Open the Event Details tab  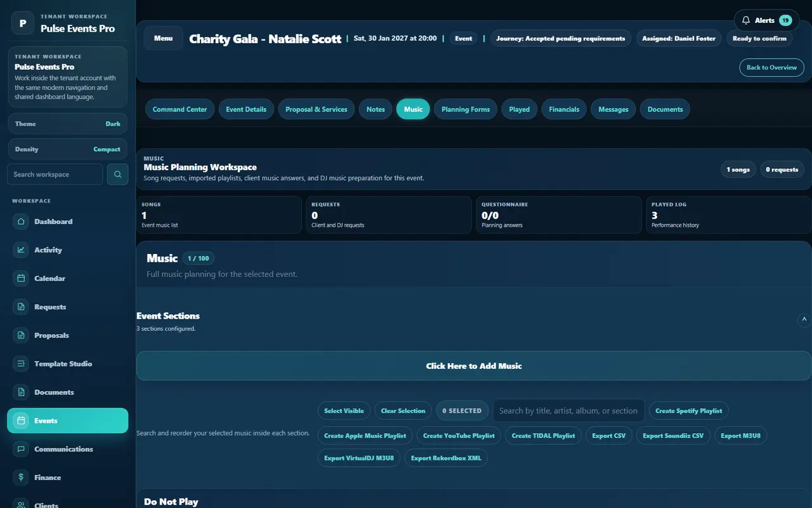click(x=246, y=109)
